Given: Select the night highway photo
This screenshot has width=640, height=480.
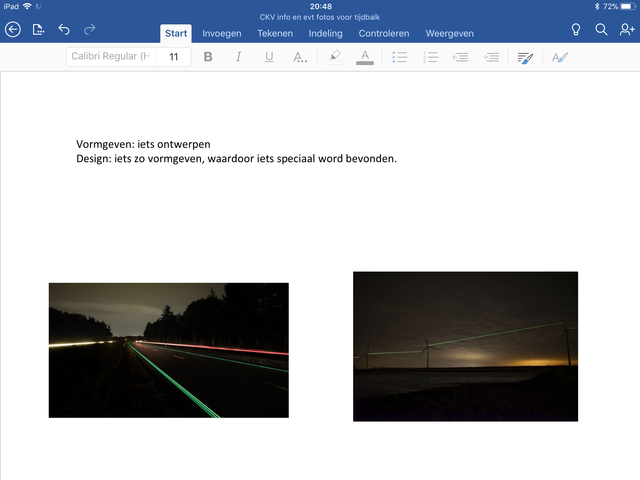Looking at the screenshot, I should click(x=169, y=350).
